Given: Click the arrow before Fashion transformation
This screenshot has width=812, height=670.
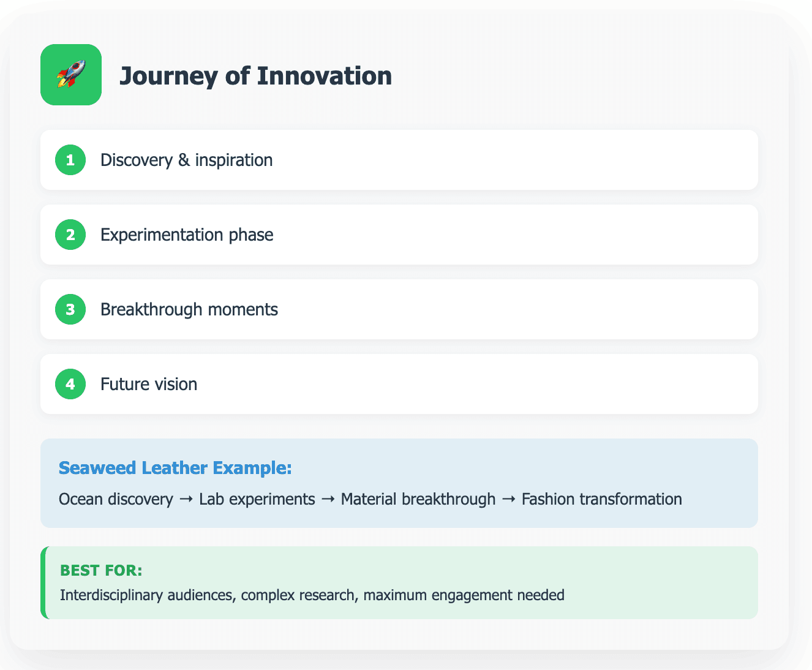Looking at the screenshot, I should 509,500.
